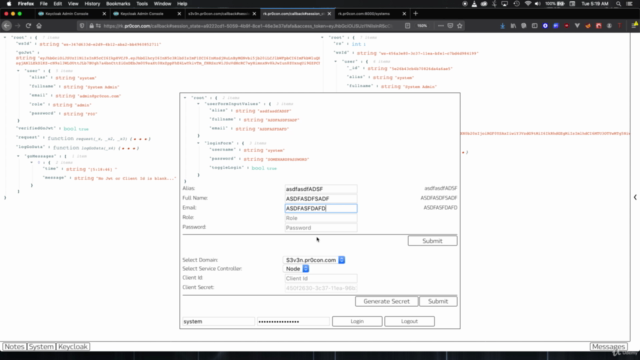The image size is (640, 360).
Task: Collapse user node in left JSON panel
Action: tap(18, 71)
